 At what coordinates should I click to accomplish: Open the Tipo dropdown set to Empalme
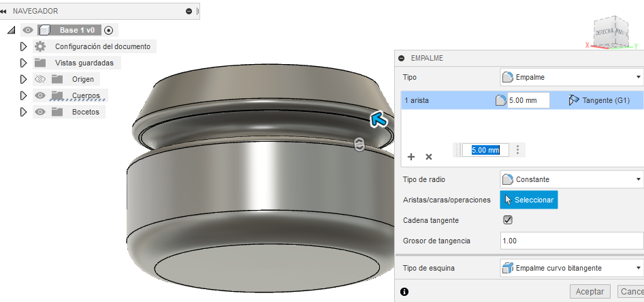pos(572,77)
